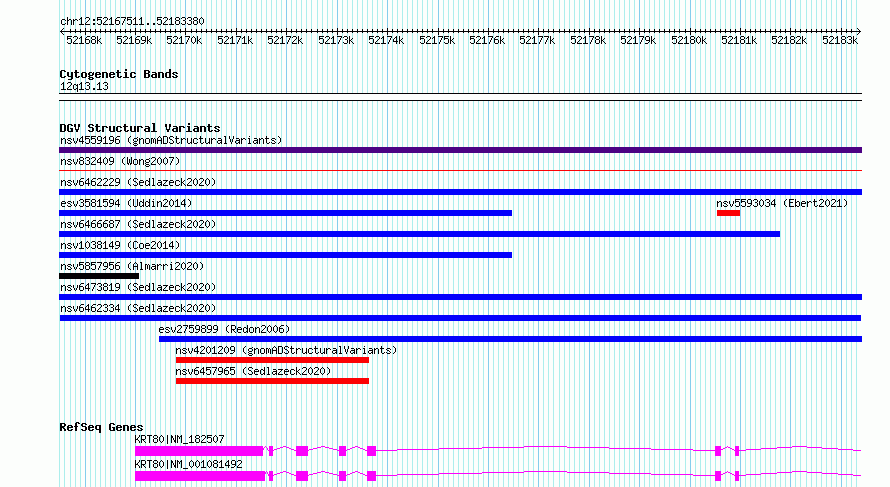Click the blue bar under esv2759899
Viewport: 890px width, 487px height.
510,339
